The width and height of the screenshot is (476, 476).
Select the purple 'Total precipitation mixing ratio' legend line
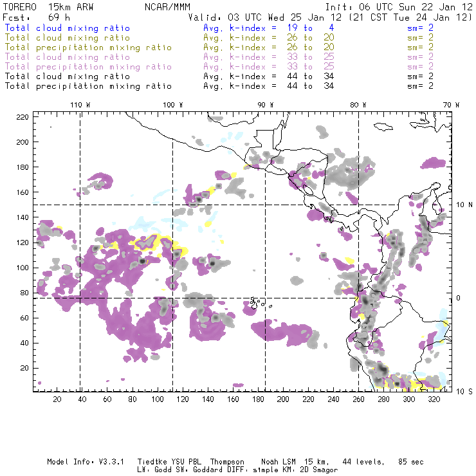tap(88, 67)
